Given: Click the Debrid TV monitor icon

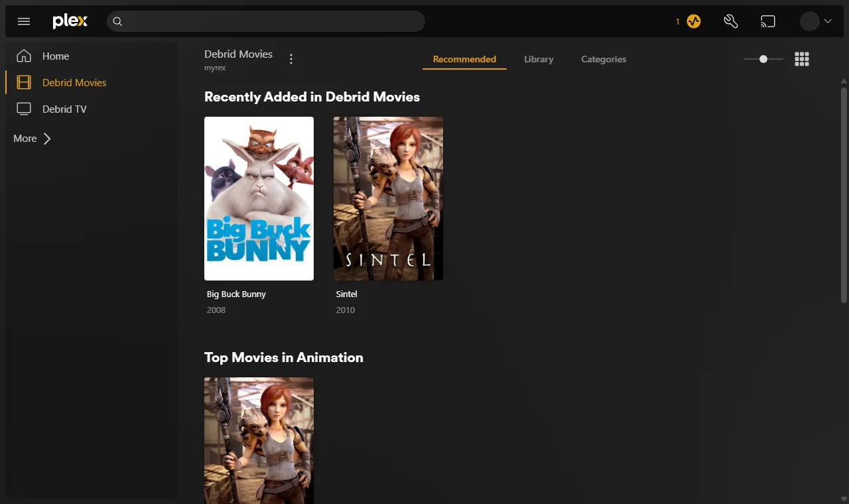Looking at the screenshot, I should pos(24,109).
